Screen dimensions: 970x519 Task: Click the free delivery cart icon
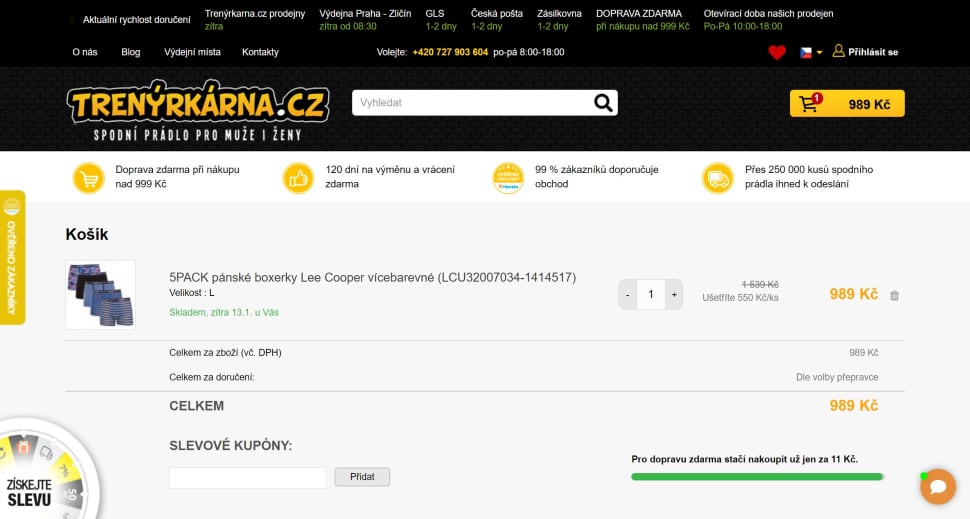pyautogui.click(x=88, y=178)
